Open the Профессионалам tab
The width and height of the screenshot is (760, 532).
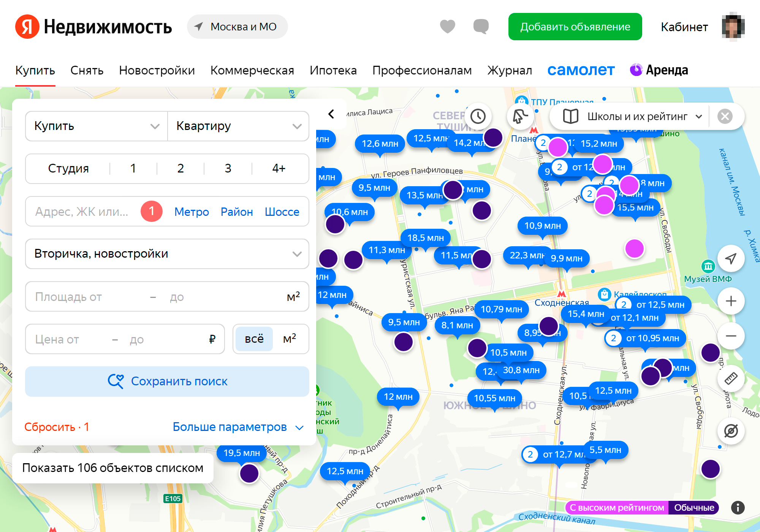click(x=422, y=70)
